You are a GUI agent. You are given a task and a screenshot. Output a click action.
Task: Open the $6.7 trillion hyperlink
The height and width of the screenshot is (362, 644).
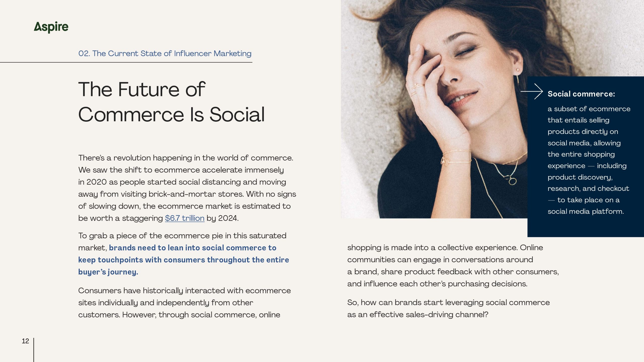(184, 218)
